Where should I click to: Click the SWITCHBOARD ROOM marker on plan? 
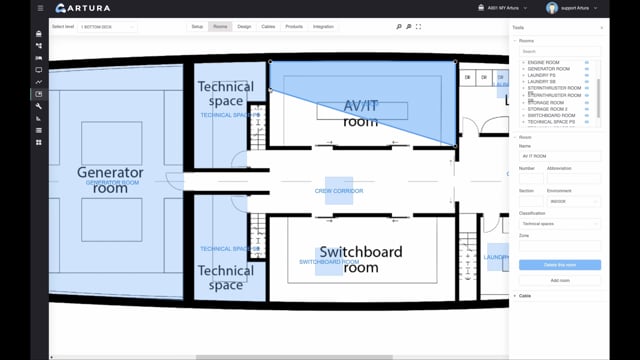329,262
